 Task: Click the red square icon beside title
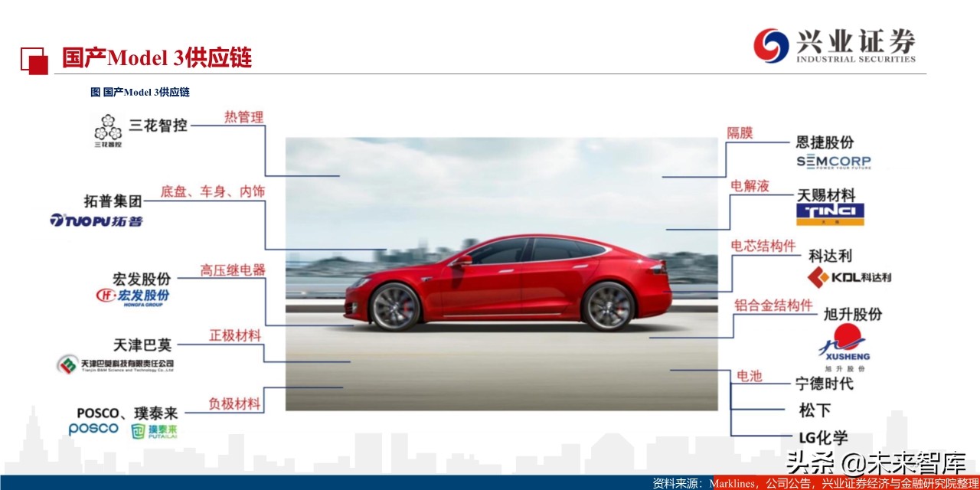pyautogui.click(x=34, y=60)
